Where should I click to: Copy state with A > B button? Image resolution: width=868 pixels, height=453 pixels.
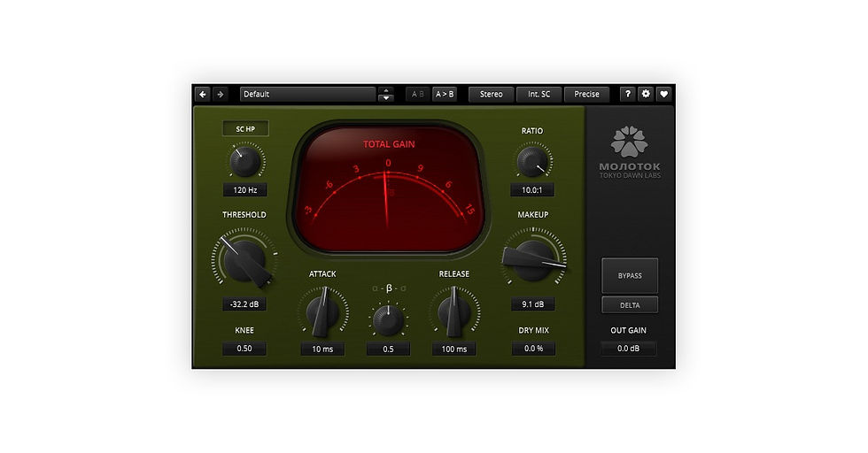click(445, 94)
